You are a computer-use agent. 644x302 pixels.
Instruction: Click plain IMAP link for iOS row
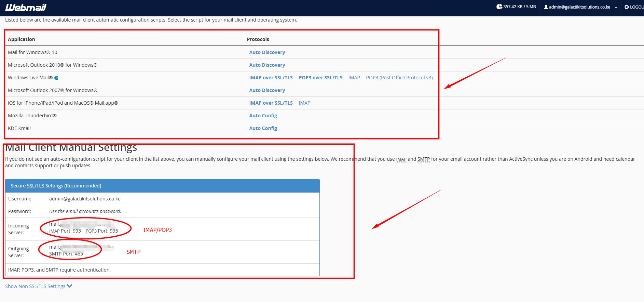pos(304,103)
